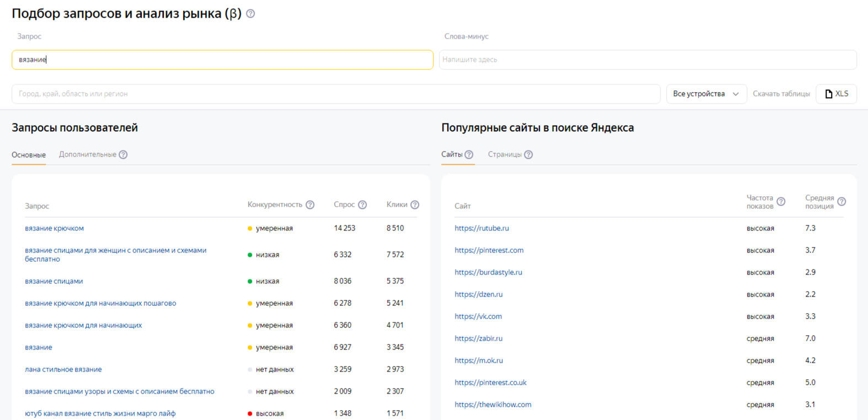
Task: Open query лана стильное вязание
Action: pyautogui.click(x=63, y=369)
